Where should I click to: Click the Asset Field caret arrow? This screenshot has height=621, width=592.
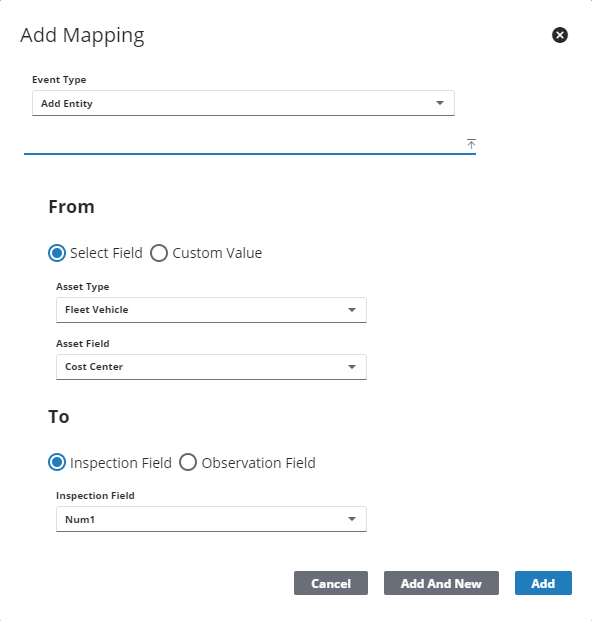[352, 367]
